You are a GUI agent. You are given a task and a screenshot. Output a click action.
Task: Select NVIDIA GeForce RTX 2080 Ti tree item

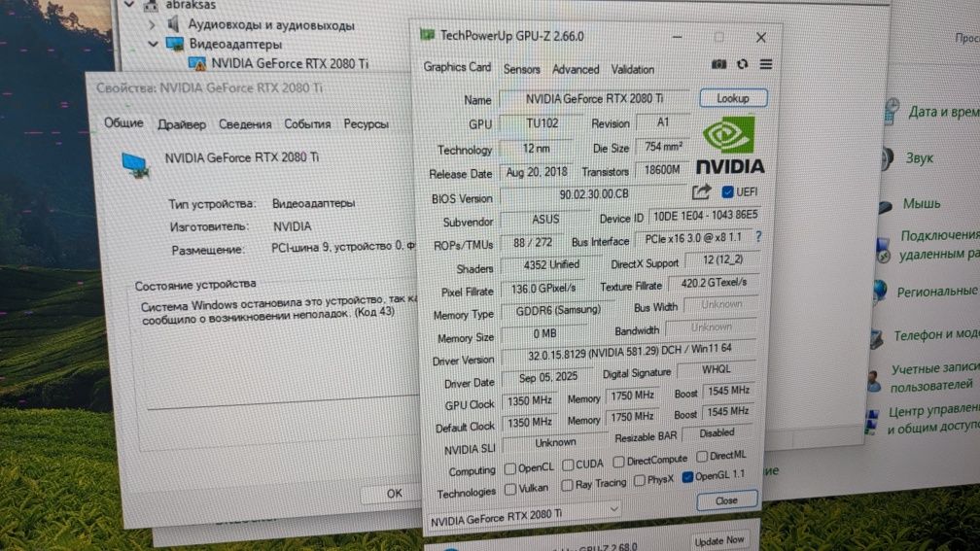coord(290,64)
